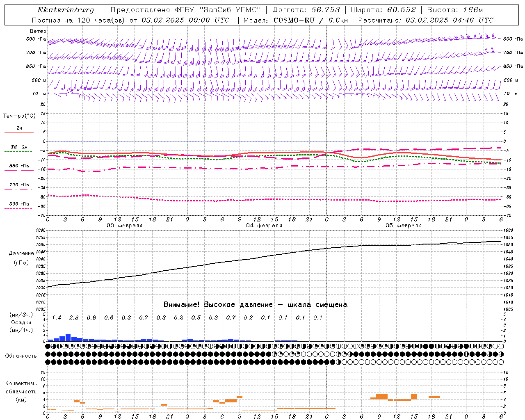Click the "(мм/1ч.)" precipitation unit label

[21, 330]
